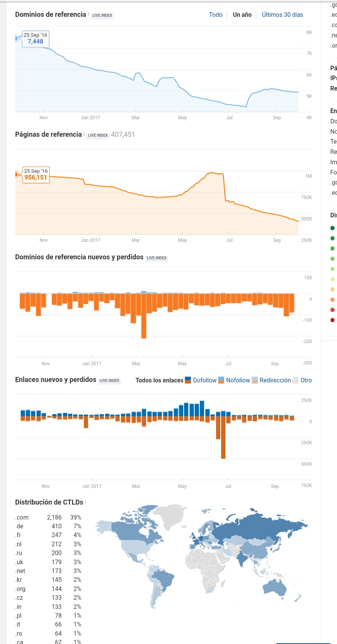Click the .com row in CTLD list
Viewport: 337px width, 644px height.
tap(48, 517)
